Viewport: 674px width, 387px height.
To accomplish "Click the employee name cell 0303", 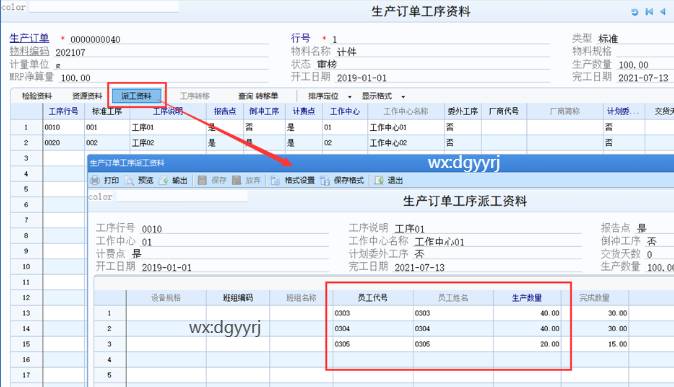I will 453,313.
